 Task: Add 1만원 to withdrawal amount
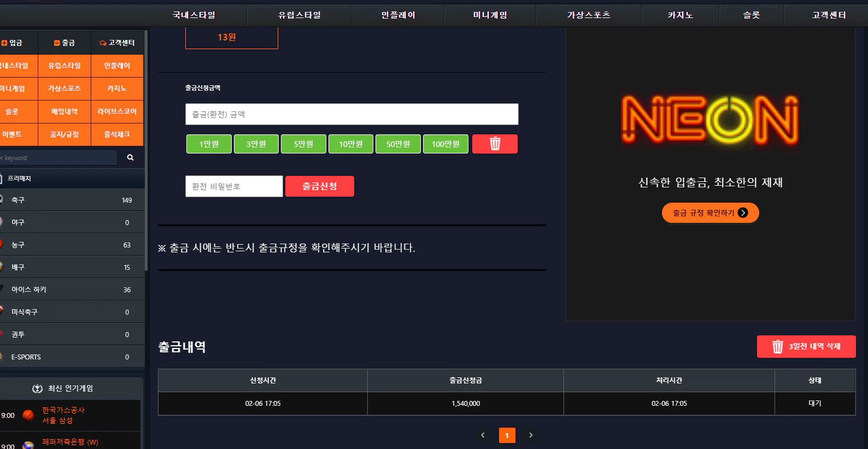(209, 144)
